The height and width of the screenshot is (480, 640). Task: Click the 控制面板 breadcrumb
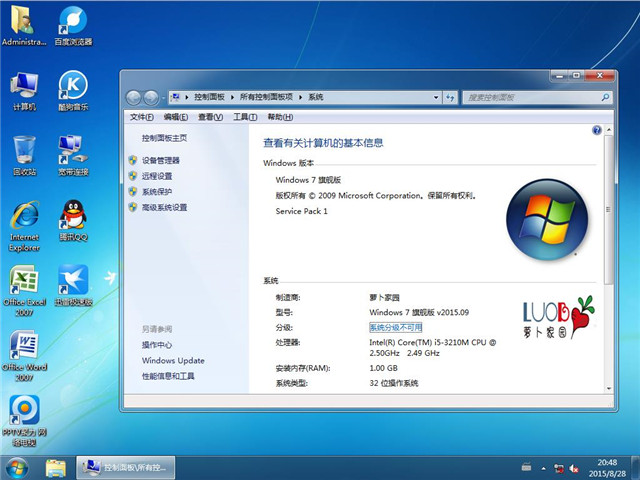209,97
